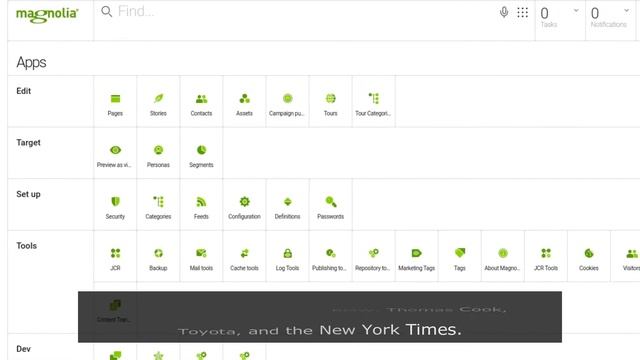Launch the Contacts app
The width and height of the screenshot is (640, 360).
coord(201,102)
